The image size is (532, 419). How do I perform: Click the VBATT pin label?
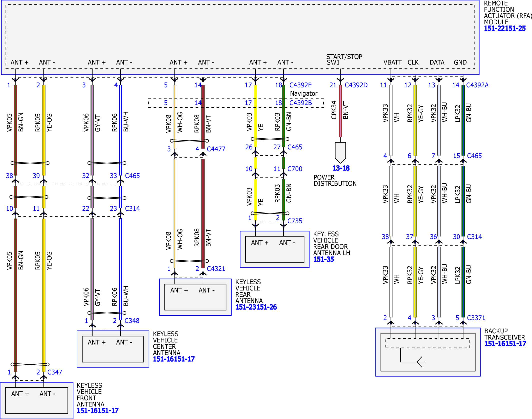click(x=392, y=63)
